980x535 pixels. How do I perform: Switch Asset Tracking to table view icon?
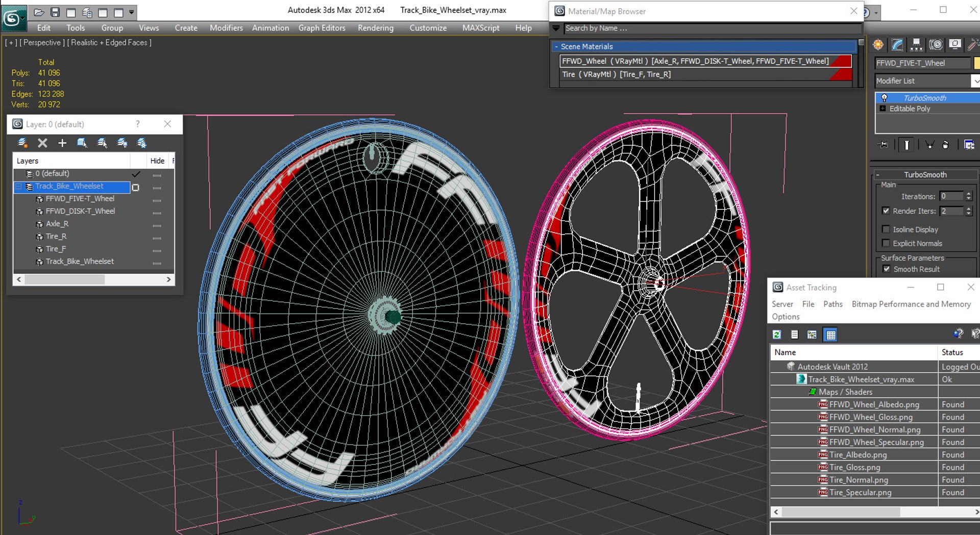coord(830,335)
